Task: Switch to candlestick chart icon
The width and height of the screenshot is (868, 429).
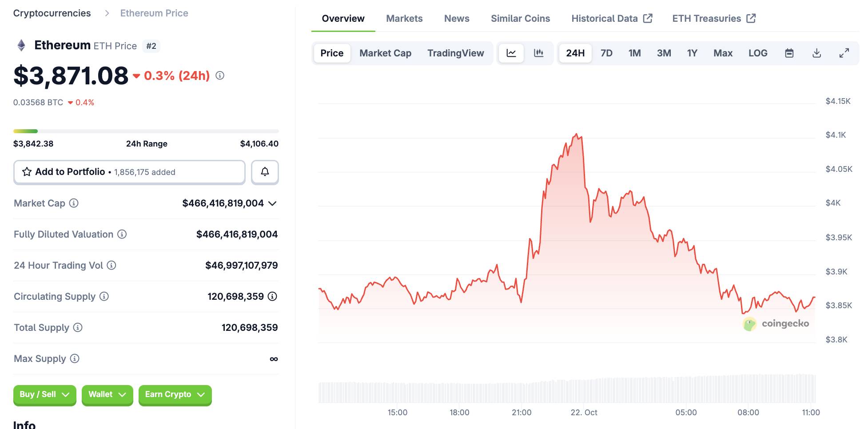Action: click(x=538, y=53)
